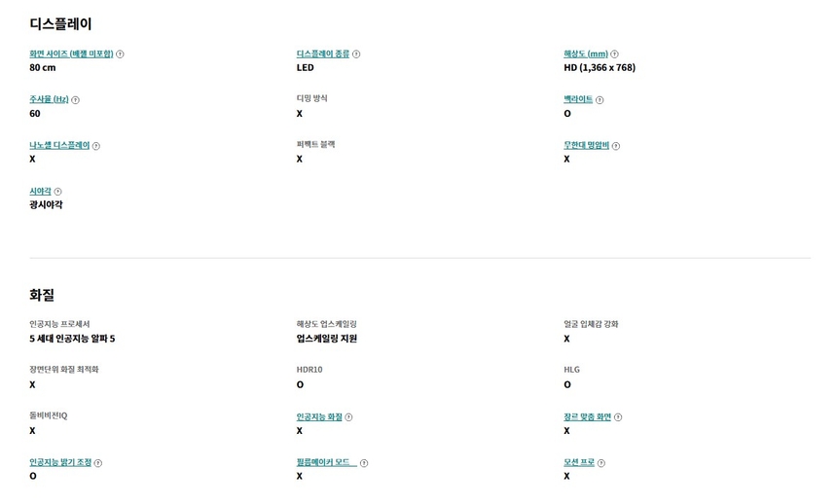
Task: Click help icon next to 화면 사이즈 (베젤 미포함)
Action: [x=120, y=54]
